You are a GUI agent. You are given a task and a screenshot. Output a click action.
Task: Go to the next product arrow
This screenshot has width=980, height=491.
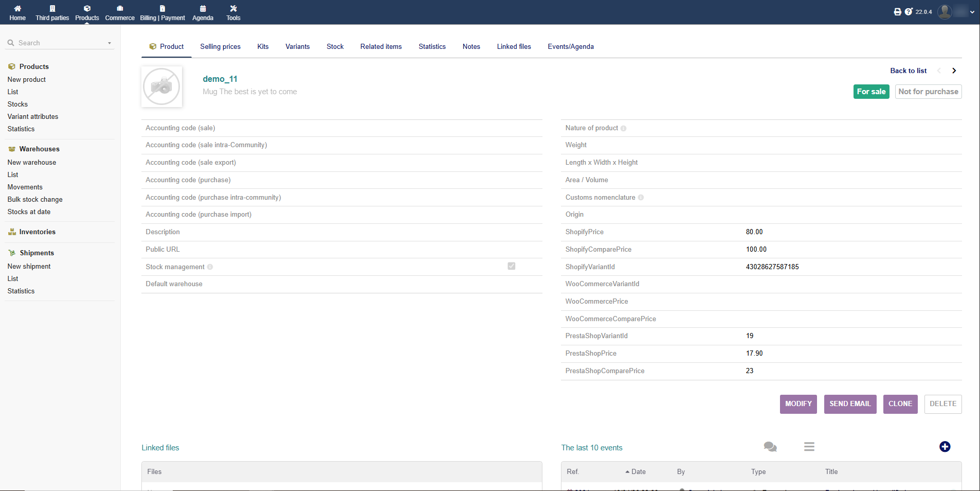(x=954, y=71)
